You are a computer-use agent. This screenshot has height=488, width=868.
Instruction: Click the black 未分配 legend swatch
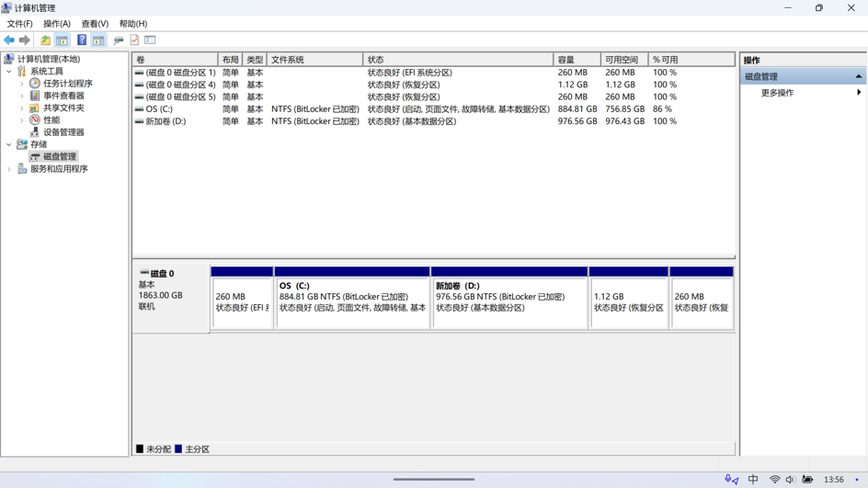(x=140, y=448)
